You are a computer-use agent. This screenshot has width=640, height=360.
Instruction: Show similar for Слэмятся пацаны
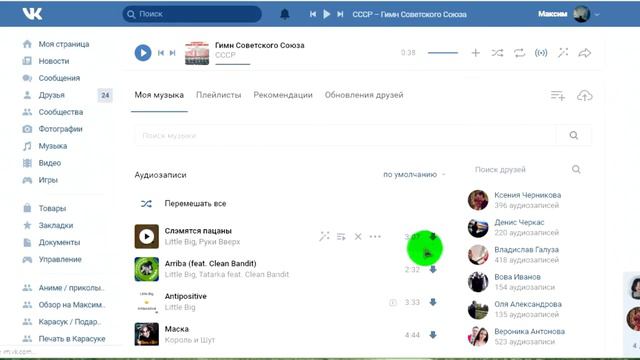324,236
